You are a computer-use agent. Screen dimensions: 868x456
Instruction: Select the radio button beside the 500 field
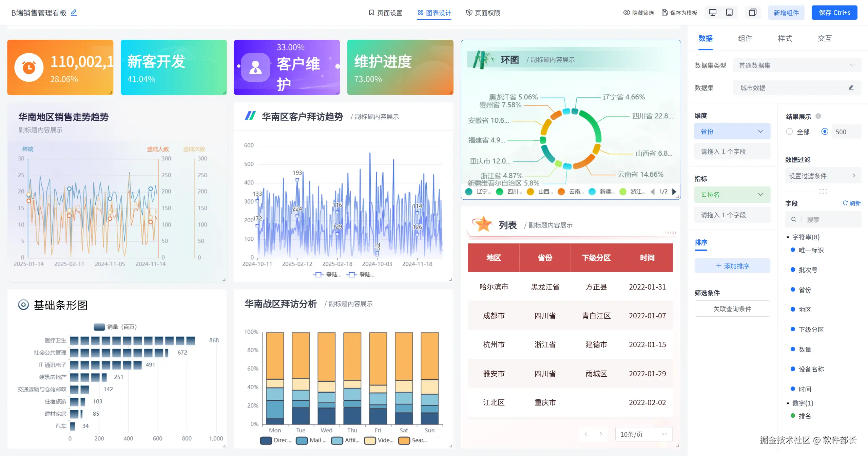pos(825,132)
